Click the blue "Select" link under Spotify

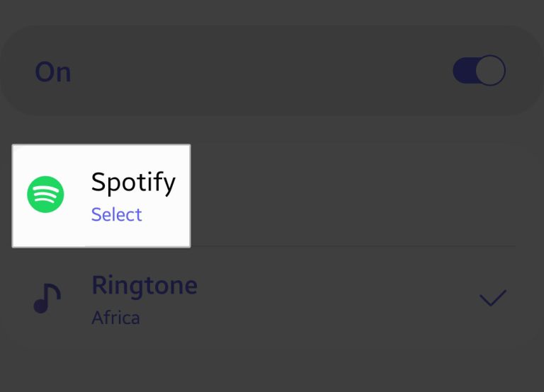[x=117, y=214]
